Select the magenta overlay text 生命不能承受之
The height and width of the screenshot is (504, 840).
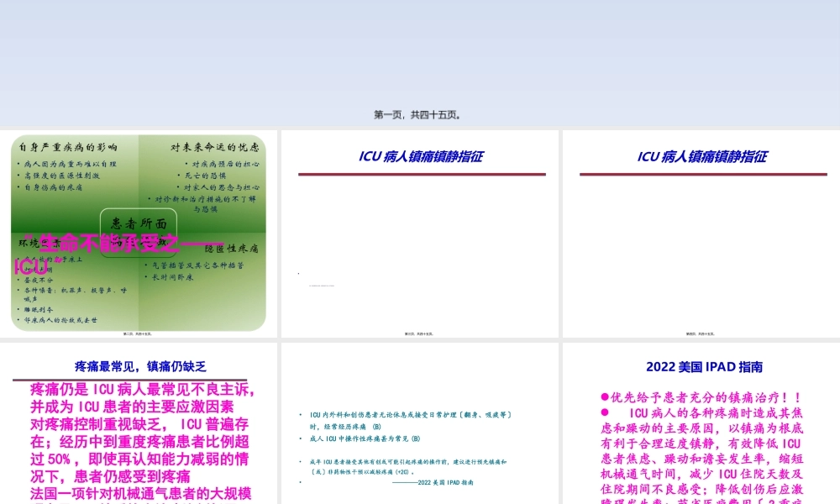click(108, 243)
